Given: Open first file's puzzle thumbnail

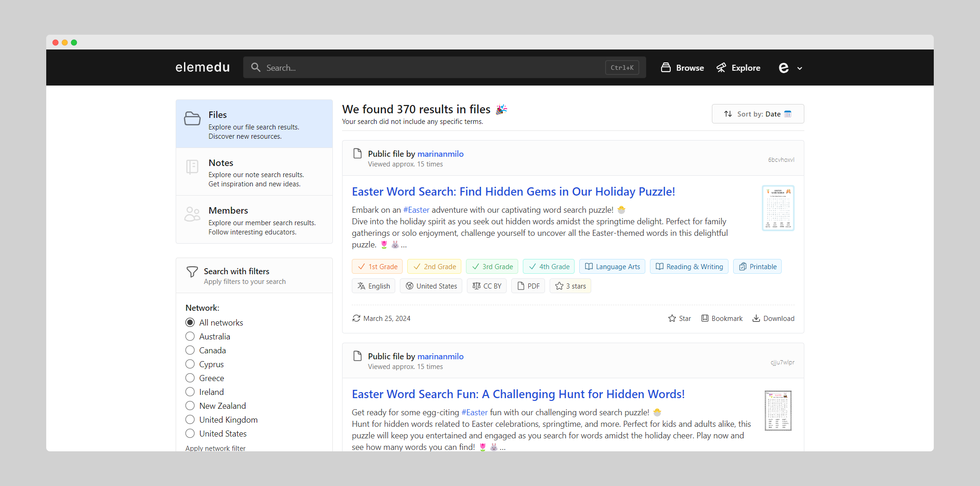Looking at the screenshot, I should tap(778, 208).
